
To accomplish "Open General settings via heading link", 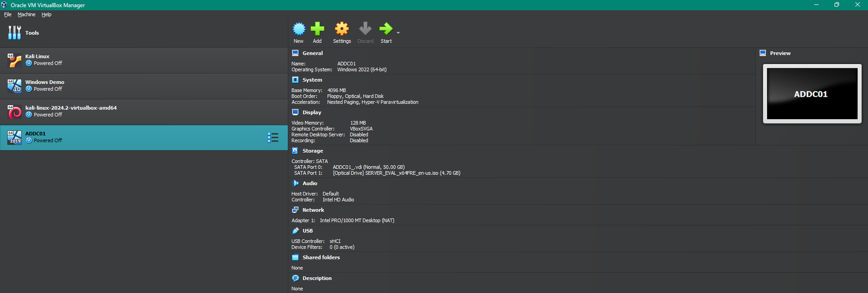I will coord(312,53).
